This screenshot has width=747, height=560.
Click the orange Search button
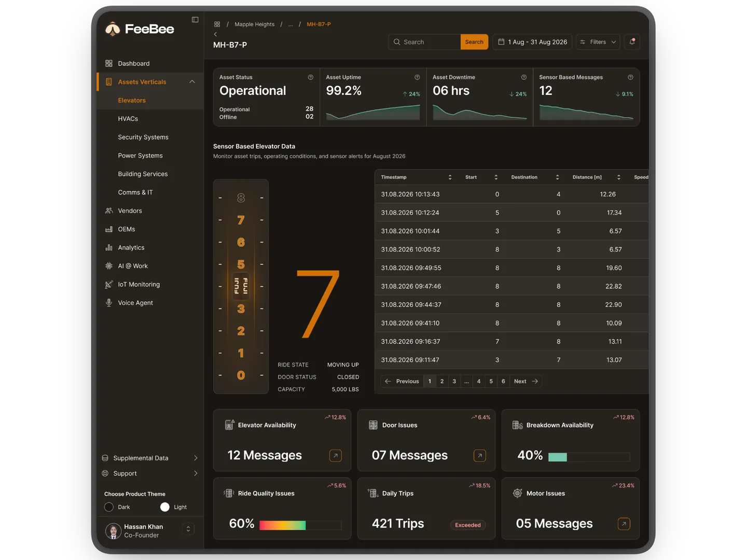point(474,42)
